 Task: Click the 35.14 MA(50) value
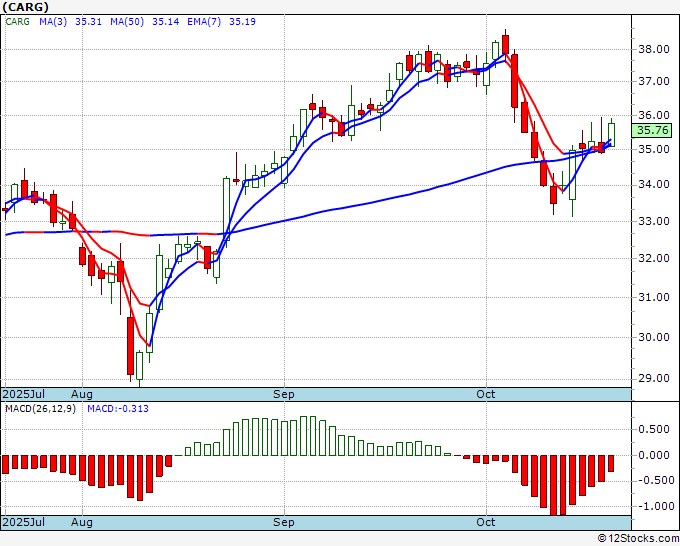pos(166,22)
